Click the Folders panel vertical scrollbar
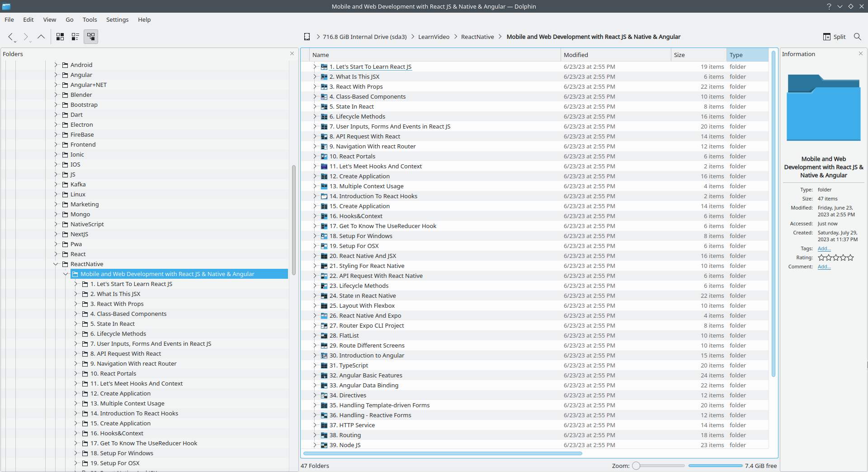868x472 pixels. coord(294,220)
